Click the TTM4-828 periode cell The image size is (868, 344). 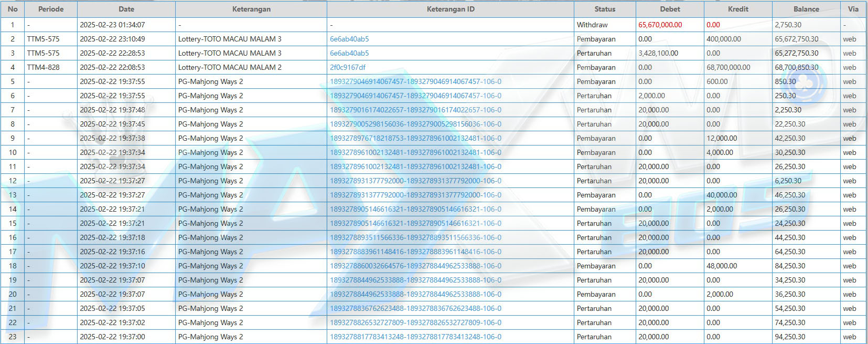pyautogui.click(x=43, y=67)
